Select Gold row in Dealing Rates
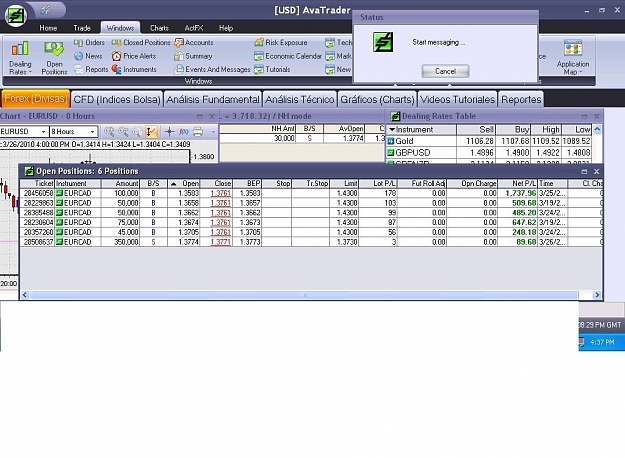 click(x=488, y=141)
